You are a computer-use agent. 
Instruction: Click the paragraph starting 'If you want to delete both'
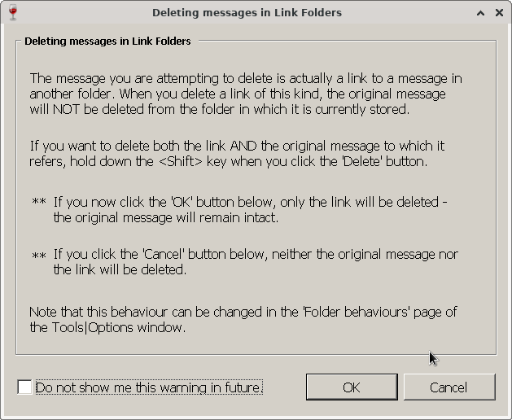[237, 153]
